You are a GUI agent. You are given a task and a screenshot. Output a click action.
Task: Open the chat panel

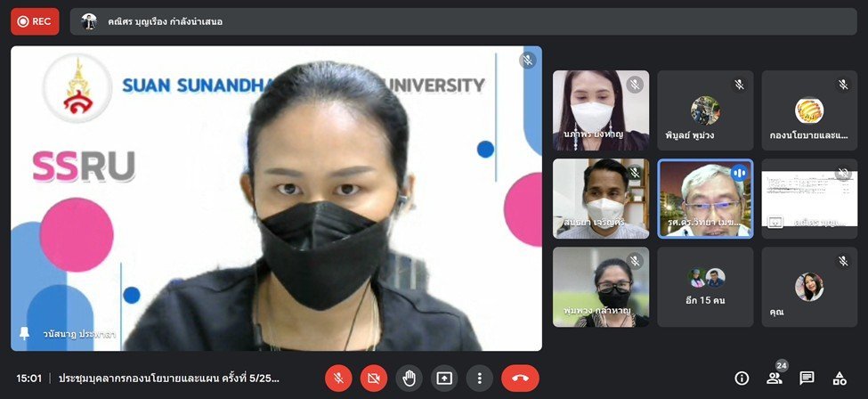pyautogui.click(x=807, y=379)
